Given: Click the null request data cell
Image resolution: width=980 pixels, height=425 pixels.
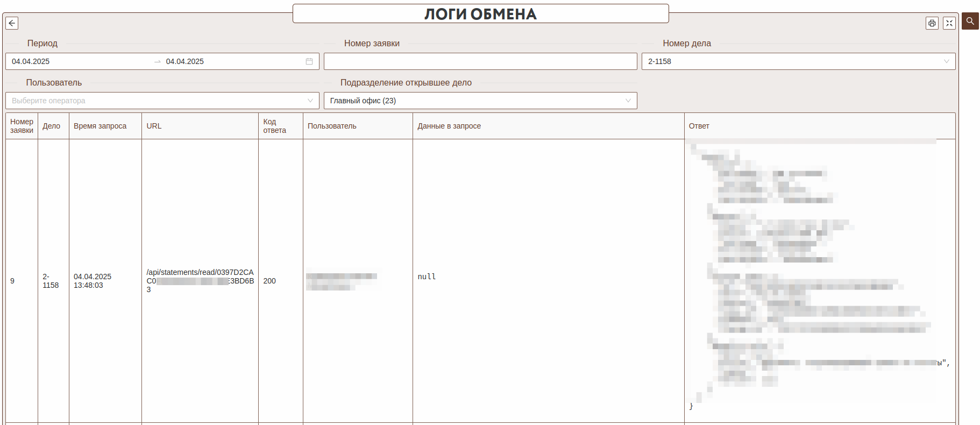Looking at the screenshot, I should click(x=427, y=277).
